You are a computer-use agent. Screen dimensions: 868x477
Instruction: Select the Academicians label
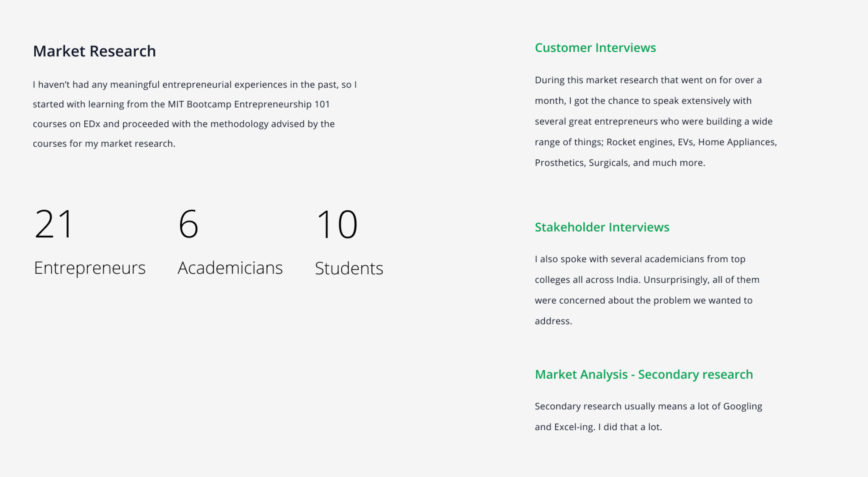pyautogui.click(x=230, y=268)
